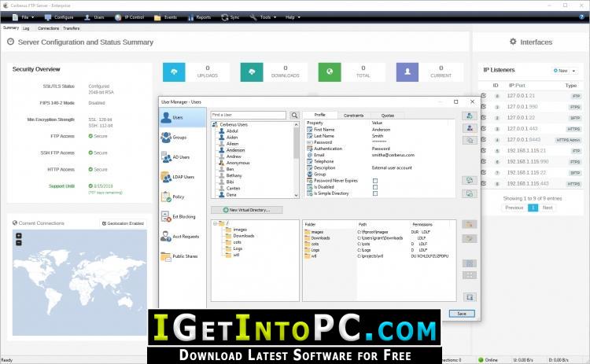This screenshot has width=590, height=364.
Task: Switch to the Connections tab
Action: click(x=48, y=28)
